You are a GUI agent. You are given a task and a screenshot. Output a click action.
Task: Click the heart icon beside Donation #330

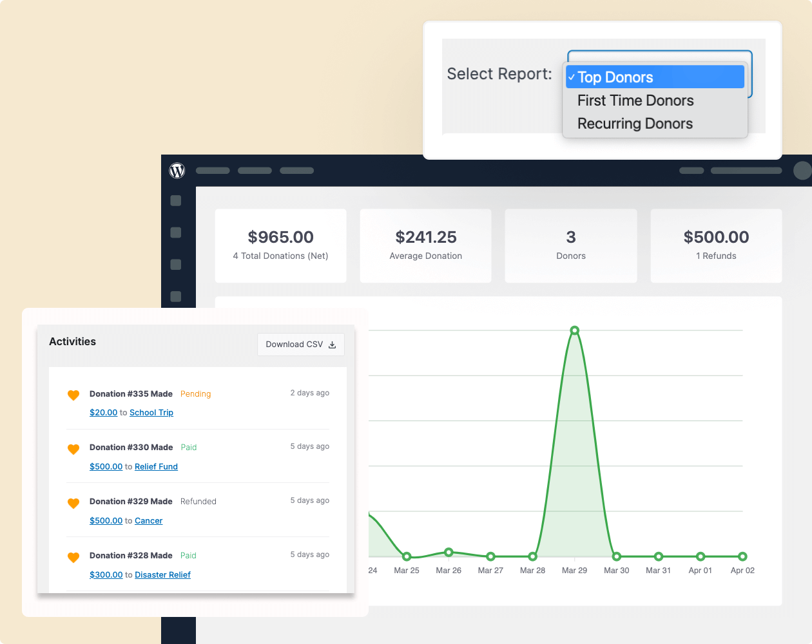(73, 449)
